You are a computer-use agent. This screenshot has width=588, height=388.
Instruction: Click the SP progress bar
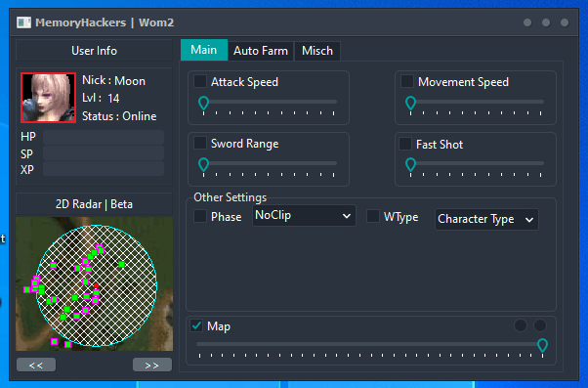[104, 153]
